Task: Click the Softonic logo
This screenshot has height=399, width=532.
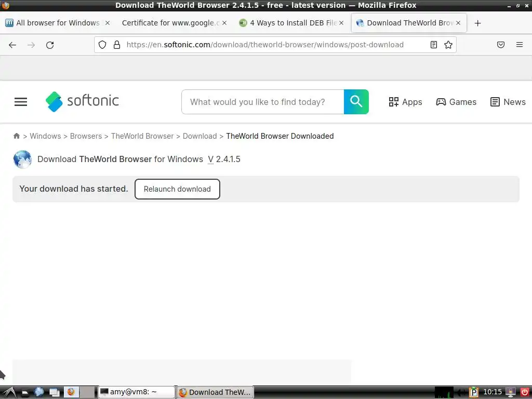Action: [x=82, y=101]
